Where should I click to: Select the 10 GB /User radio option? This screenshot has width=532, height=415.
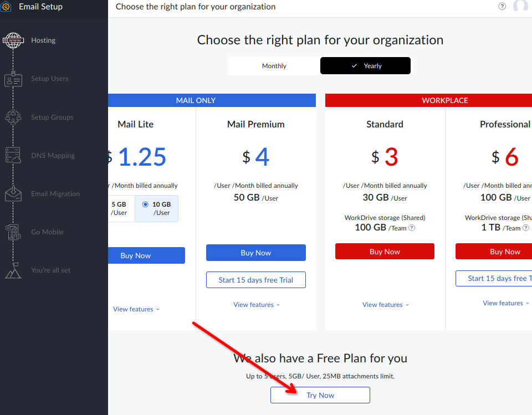(146, 204)
